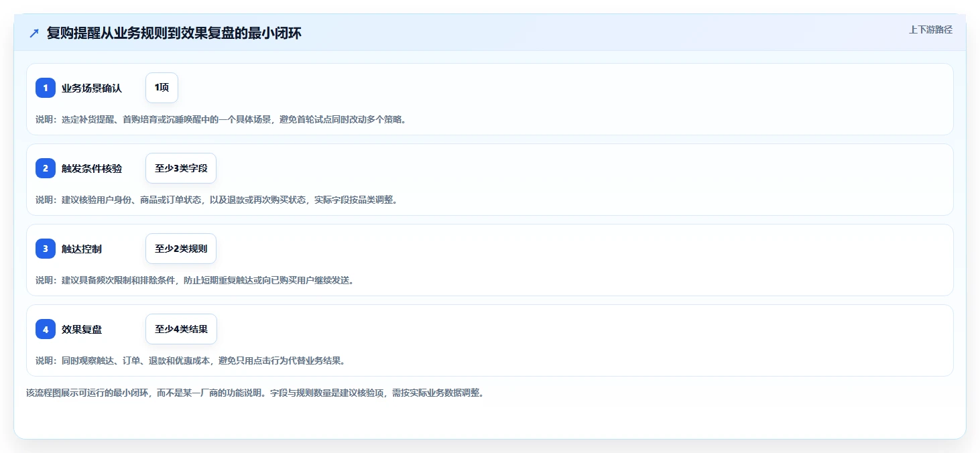The width and height of the screenshot is (980, 453).
Task: Click the description starting 说明：同时观察触达
Action: coord(190,361)
